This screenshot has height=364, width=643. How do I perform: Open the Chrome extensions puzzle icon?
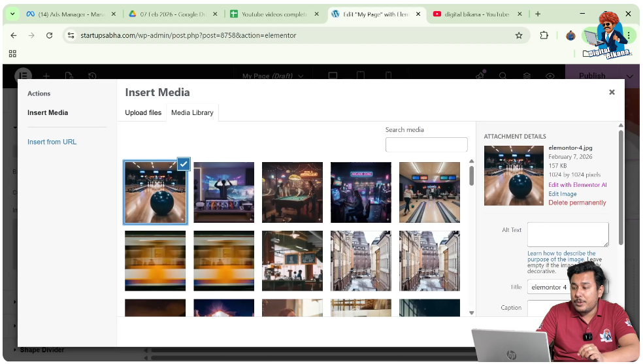[x=544, y=35]
